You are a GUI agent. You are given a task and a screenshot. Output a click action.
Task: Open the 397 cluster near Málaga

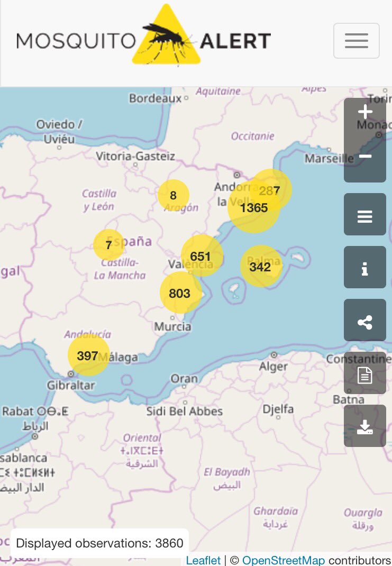click(x=88, y=355)
